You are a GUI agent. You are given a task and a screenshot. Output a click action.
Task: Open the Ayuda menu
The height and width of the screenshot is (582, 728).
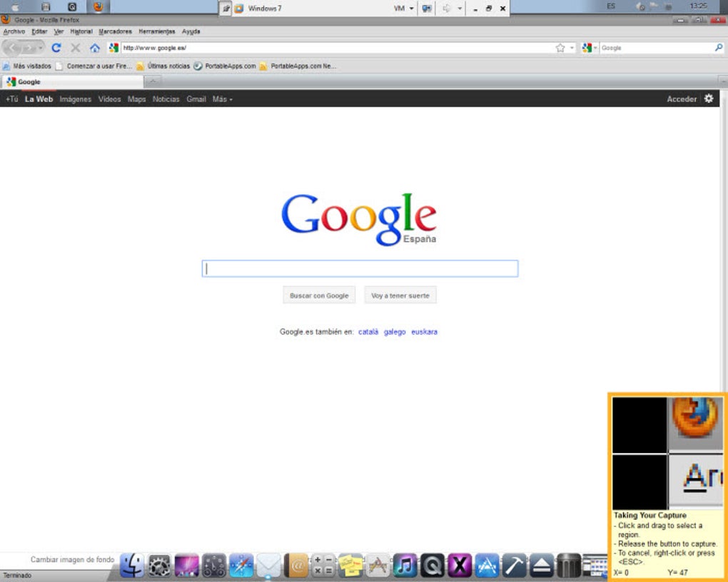tap(191, 31)
